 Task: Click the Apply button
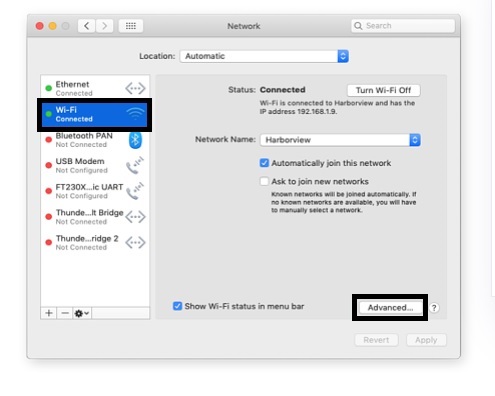(426, 340)
